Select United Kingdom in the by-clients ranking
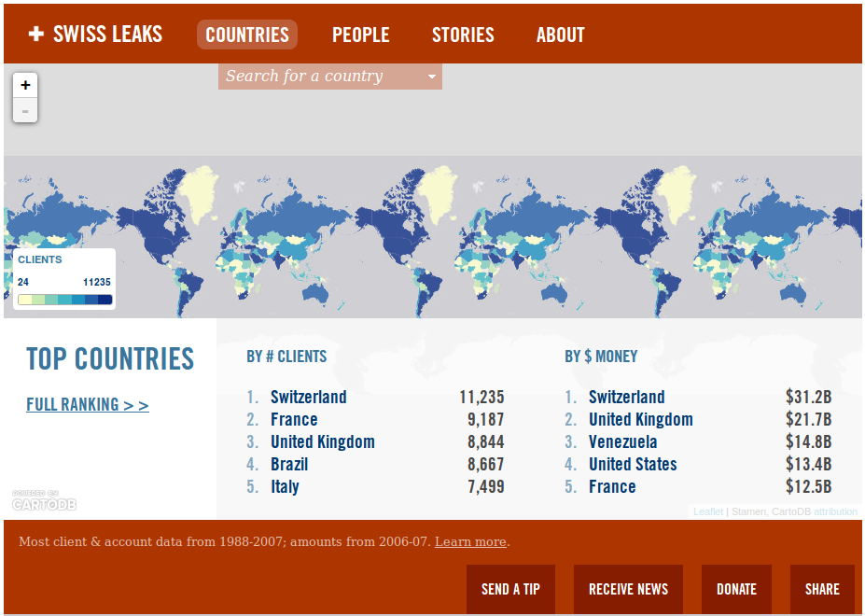865x616 pixels. click(x=323, y=441)
